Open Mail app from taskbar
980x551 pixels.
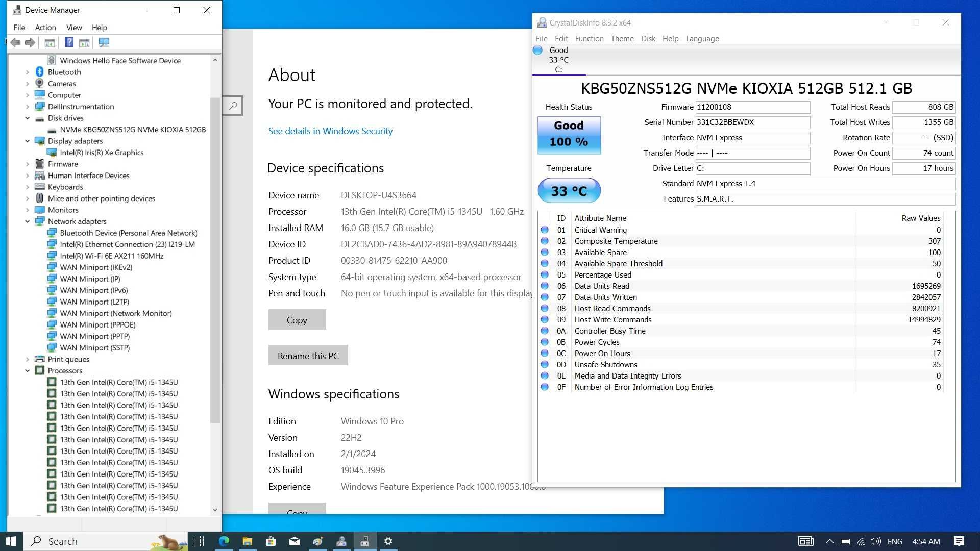[x=294, y=541]
